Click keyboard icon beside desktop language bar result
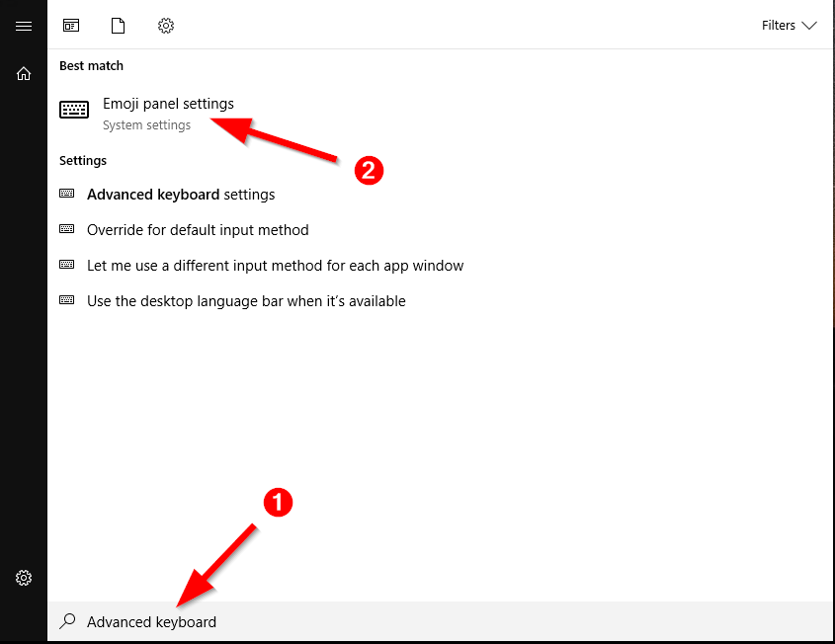The image size is (835, 644). click(67, 300)
